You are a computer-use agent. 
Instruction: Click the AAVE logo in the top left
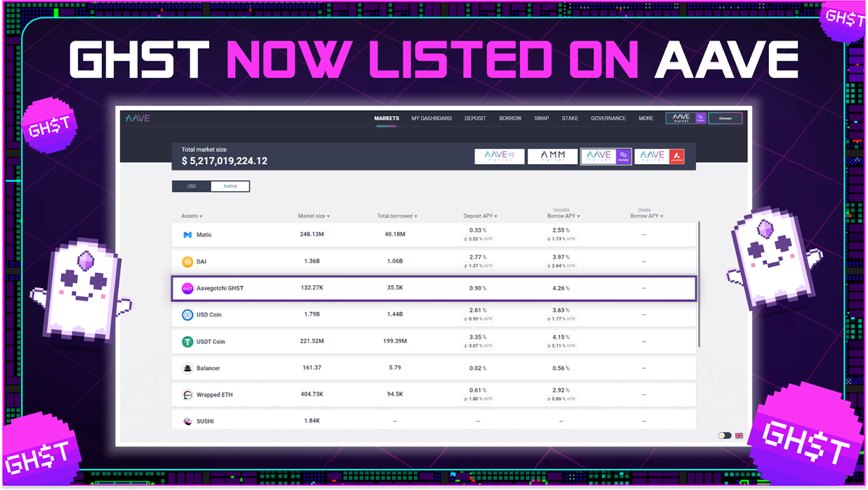point(136,117)
